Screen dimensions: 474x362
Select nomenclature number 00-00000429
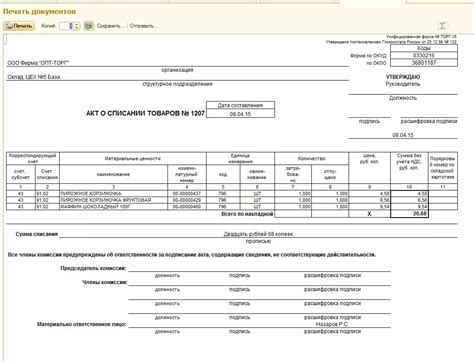pyautogui.click(x=187, y=200)
